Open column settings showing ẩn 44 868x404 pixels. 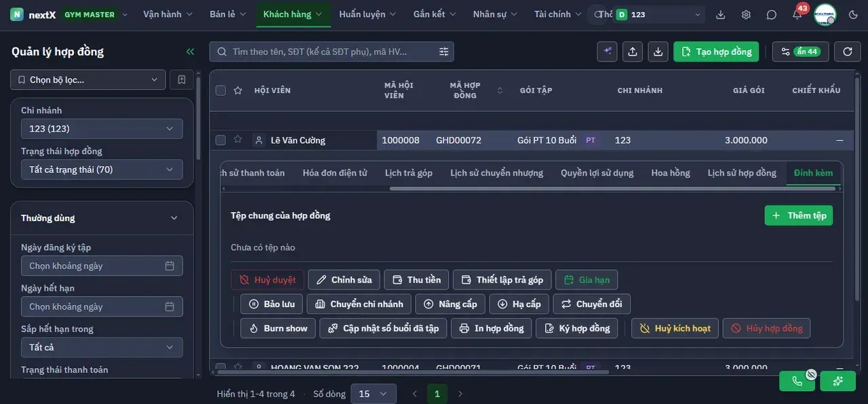coord(800,52)
